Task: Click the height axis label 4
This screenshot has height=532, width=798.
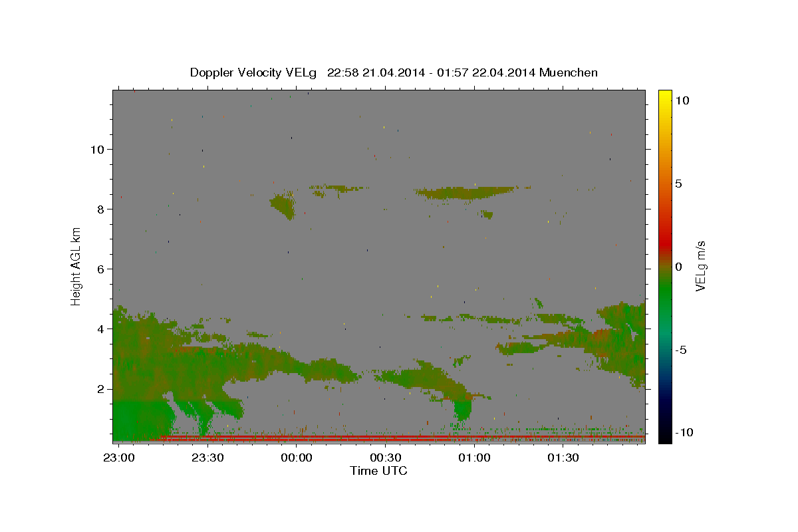Action: click(x=100, y=329)
